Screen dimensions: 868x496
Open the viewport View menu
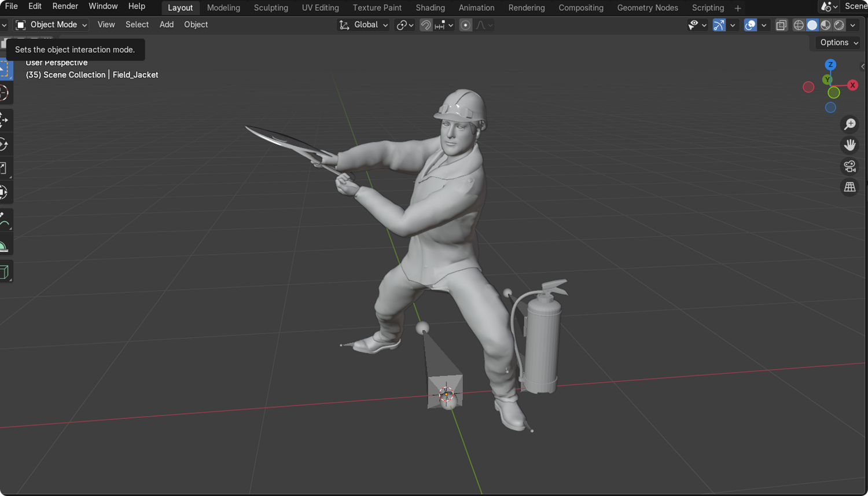tap(106, 25)
